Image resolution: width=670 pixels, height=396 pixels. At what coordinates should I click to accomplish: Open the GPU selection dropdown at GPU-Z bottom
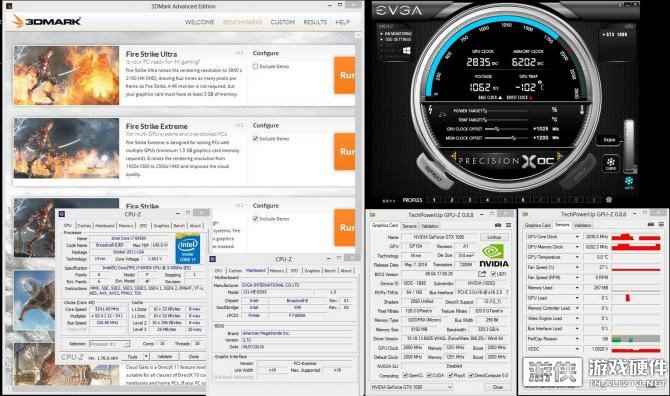coord(411,387)
